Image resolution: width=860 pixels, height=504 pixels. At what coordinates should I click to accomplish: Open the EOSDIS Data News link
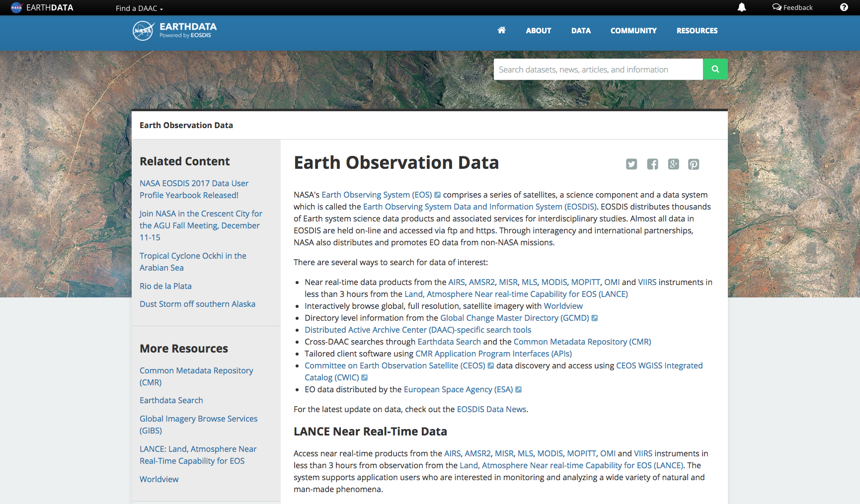point(491,409)
